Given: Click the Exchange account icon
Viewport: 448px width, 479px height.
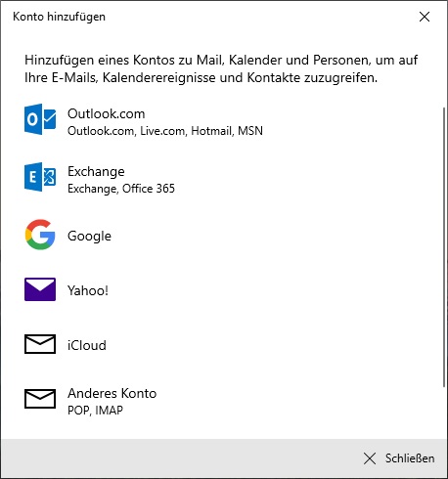Looking at the screenshot, I should (40, 177).
